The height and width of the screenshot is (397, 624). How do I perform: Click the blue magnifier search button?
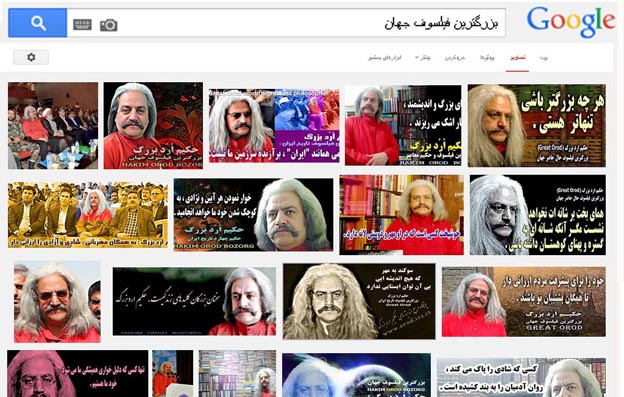point(37,23)
